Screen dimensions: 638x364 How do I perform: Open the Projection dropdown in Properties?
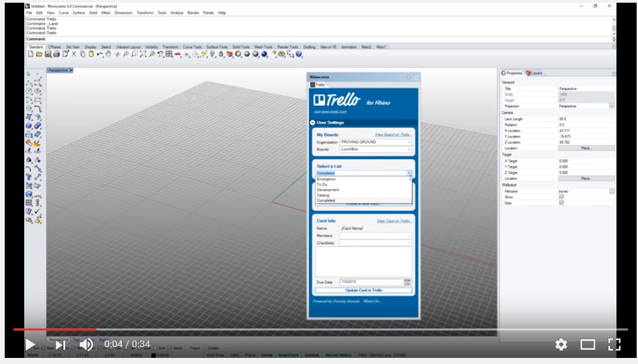tap(612, 106)
